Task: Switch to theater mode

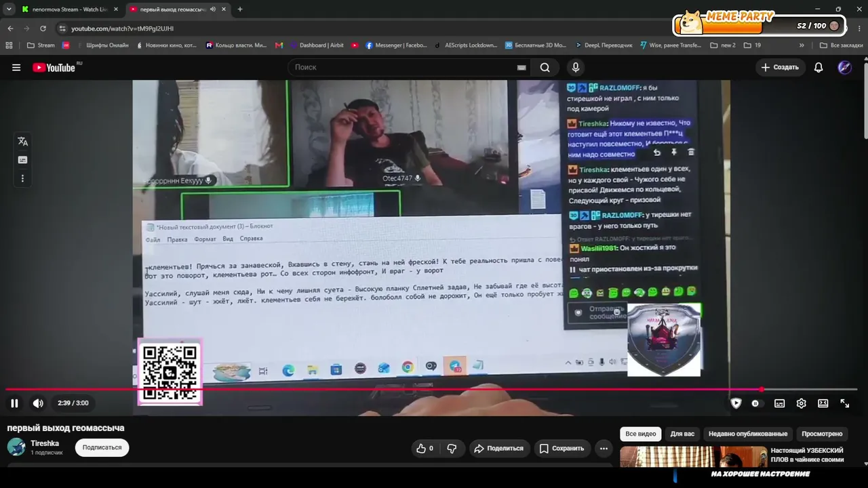Action: (x=823, y=403)
